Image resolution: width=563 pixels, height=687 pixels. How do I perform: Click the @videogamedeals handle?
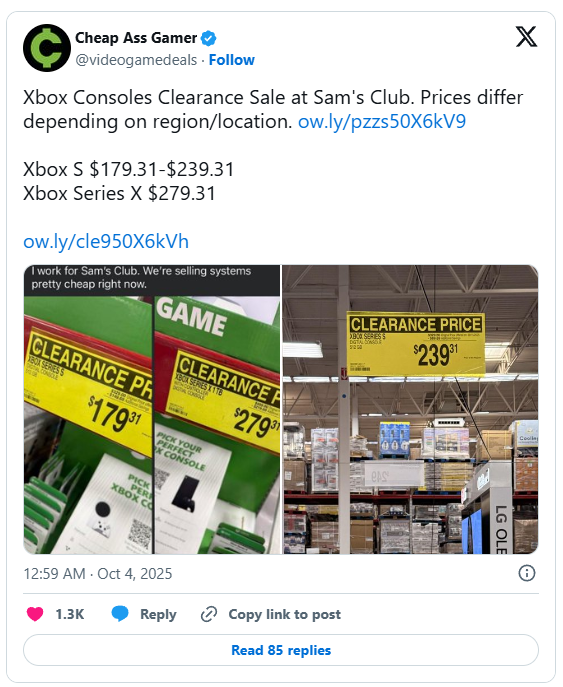(x=136, y=60)
